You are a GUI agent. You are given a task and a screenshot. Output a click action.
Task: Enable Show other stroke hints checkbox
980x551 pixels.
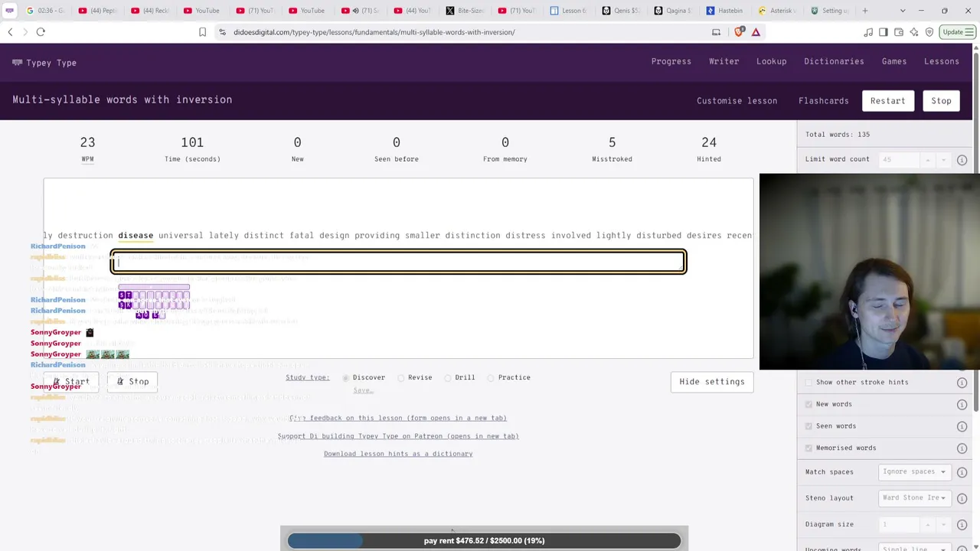(808, 383)
